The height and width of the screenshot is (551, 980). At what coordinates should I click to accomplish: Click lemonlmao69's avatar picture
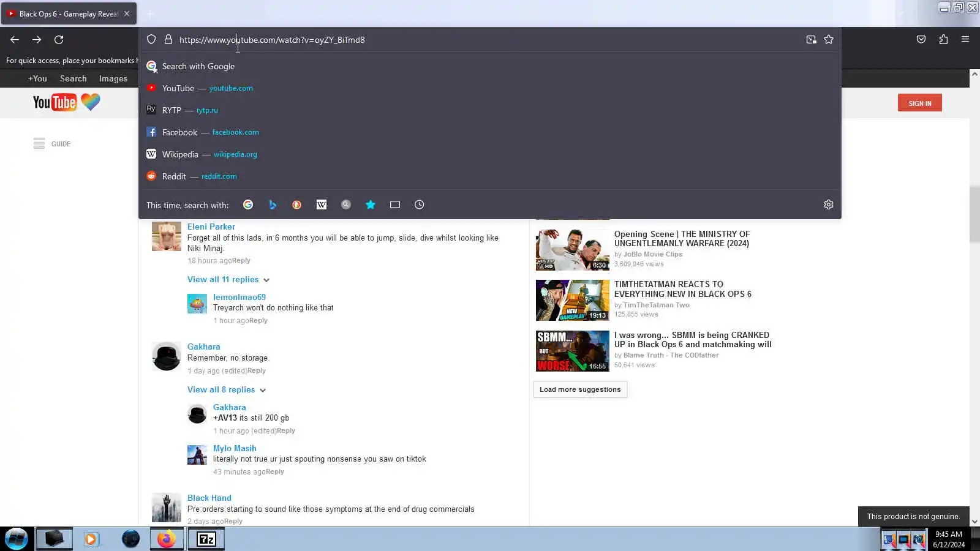tap(197, 304)
